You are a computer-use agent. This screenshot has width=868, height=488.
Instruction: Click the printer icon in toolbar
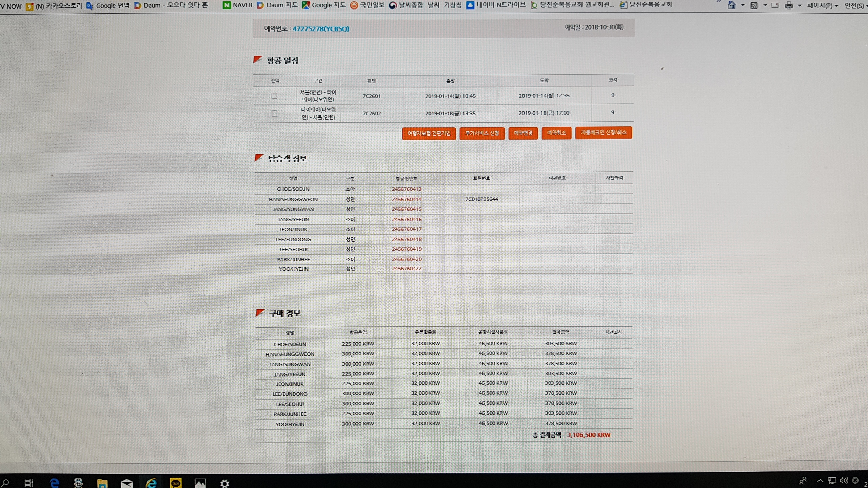point(789,5)
